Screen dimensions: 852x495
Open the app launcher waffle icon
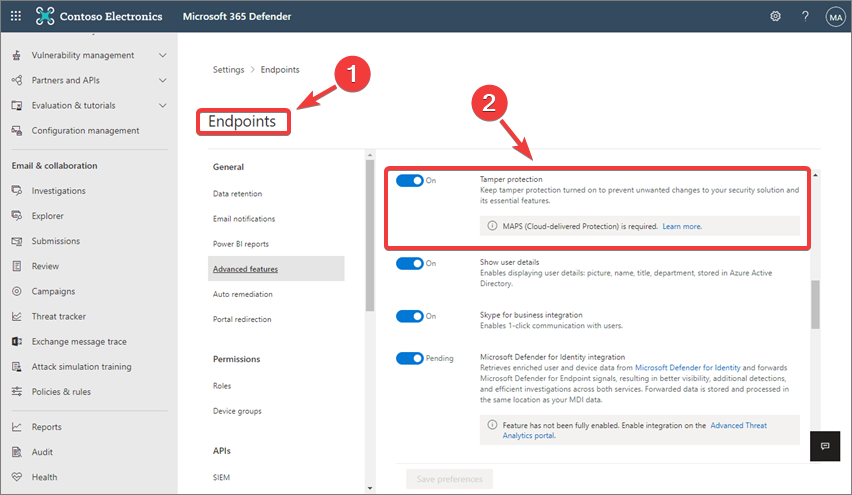[x=16, y=16]
